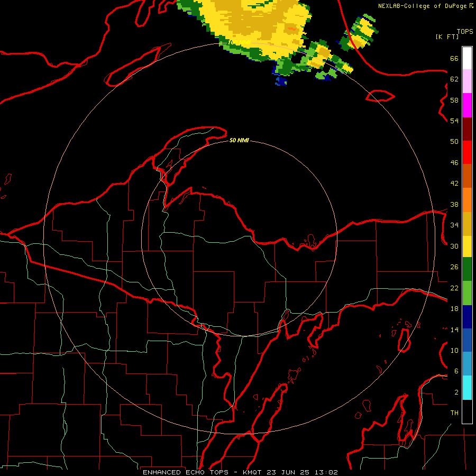Select the yellow legend swatch

[467, 246]
